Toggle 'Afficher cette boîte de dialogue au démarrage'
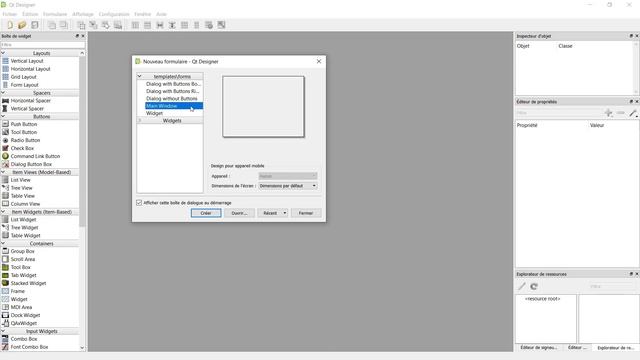 tap(139, 202)
